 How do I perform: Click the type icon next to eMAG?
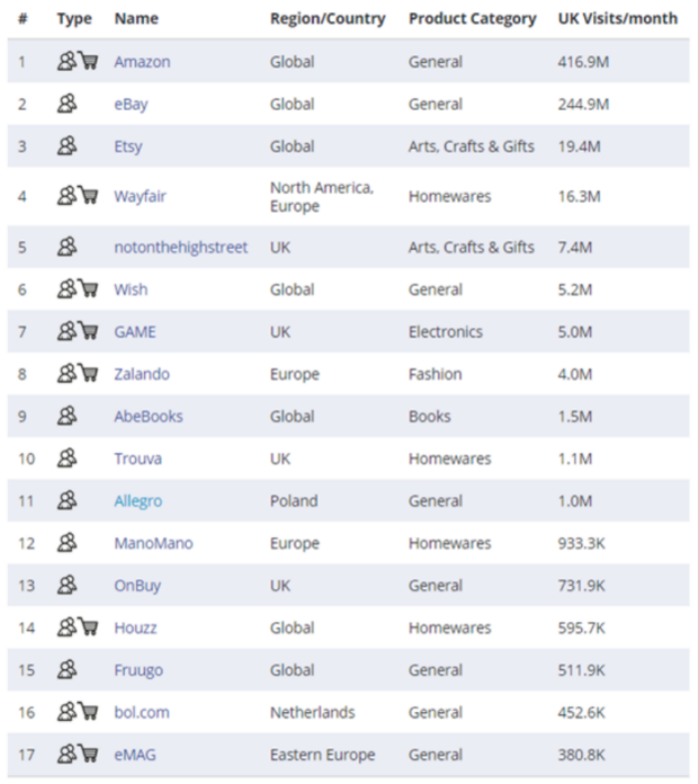click(x=78, y=755)
